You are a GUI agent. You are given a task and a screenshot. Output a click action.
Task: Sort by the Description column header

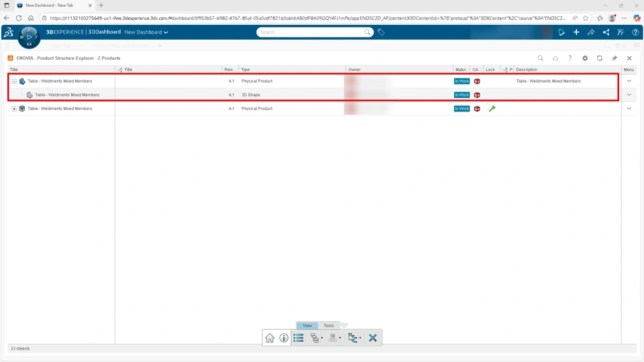pos(568,70)
